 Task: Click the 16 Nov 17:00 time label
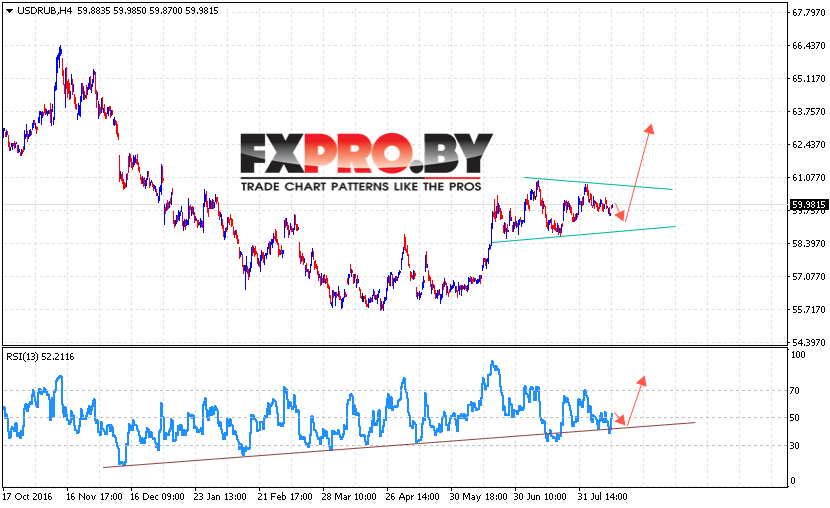click(94, 497)
